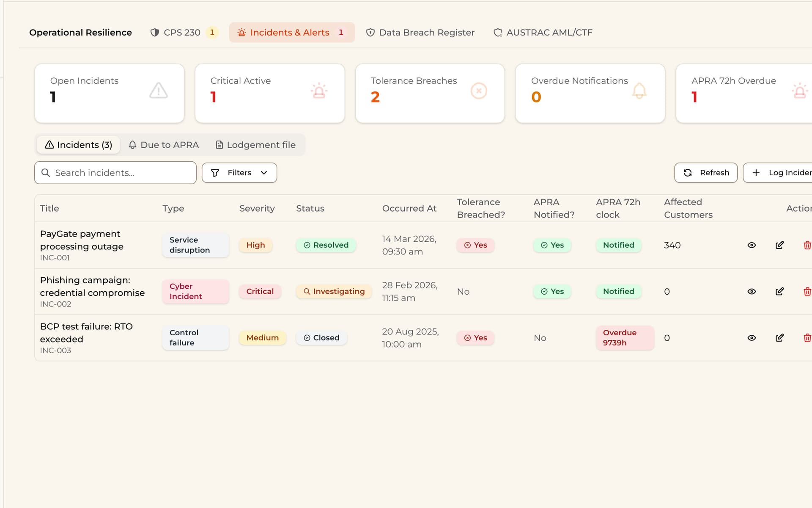The height and width of the screenshot is (508, 812).
Task: Switch to the CPS 230 tab
Action: point(184,33)
